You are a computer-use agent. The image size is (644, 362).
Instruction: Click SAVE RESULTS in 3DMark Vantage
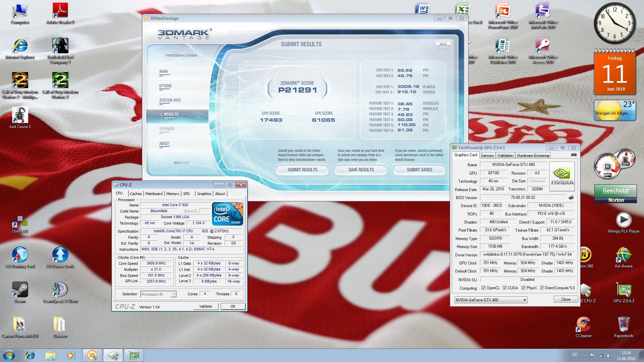361,170
